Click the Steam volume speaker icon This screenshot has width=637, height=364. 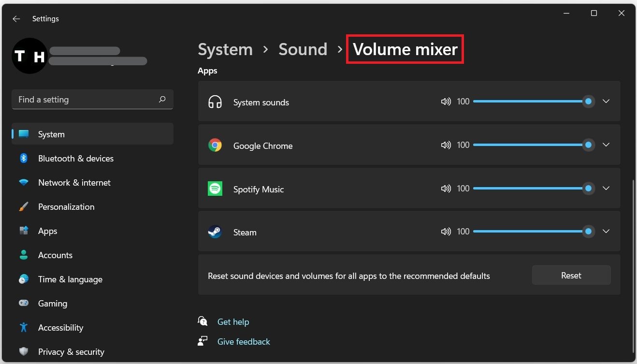click(x=446, y=232)
